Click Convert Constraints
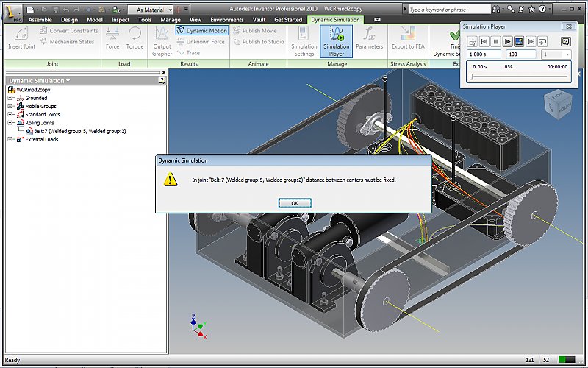 pyautogui.click(x=69, y=31)
